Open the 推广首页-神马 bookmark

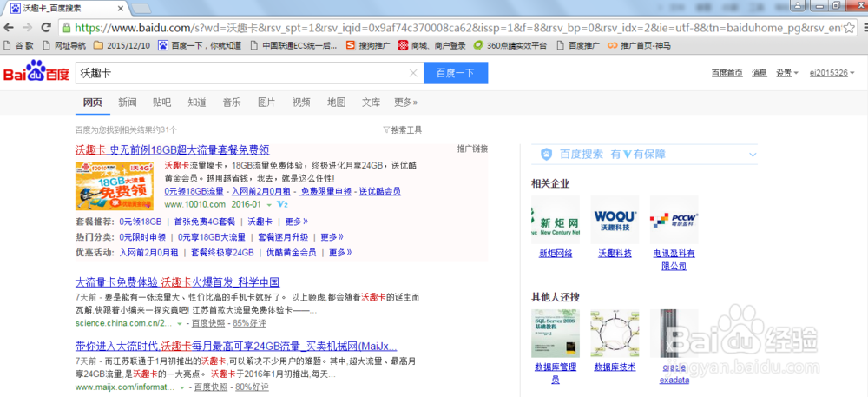[640, 45]
